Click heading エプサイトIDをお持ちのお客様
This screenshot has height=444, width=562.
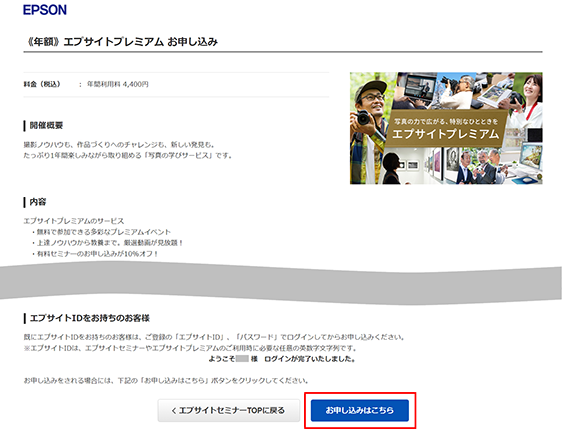[x=90, y=318]
